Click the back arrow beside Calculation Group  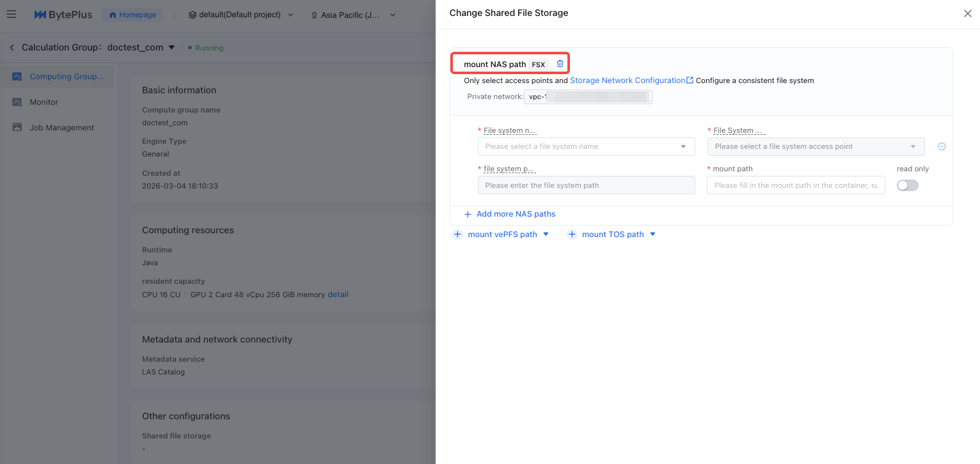point(12,47)
